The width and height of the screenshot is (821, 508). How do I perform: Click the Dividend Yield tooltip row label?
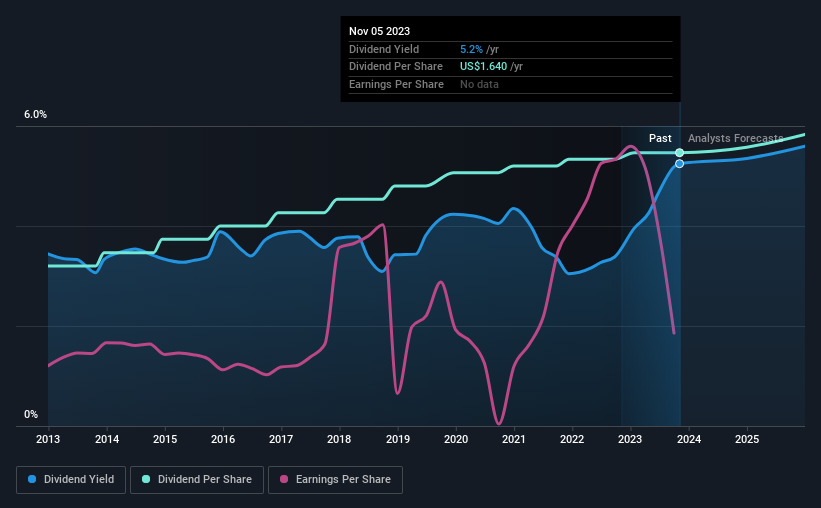pyautogui.click(x=384, y=49)
